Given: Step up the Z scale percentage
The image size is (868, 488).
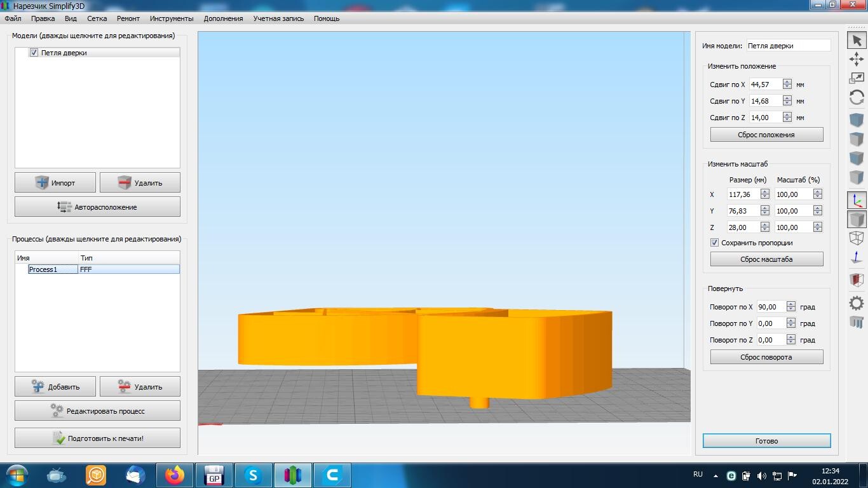Looking at the screenshot, I should click(817, 224).
